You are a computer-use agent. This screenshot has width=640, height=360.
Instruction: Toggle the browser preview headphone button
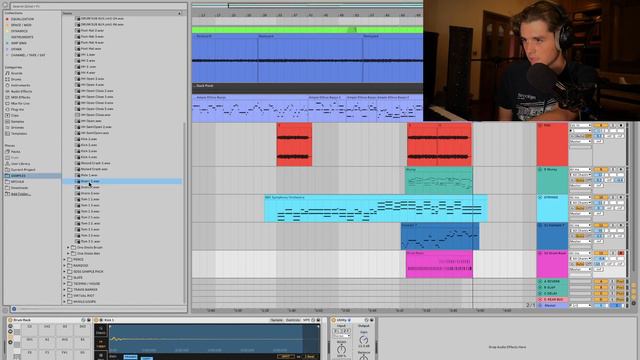13,309
